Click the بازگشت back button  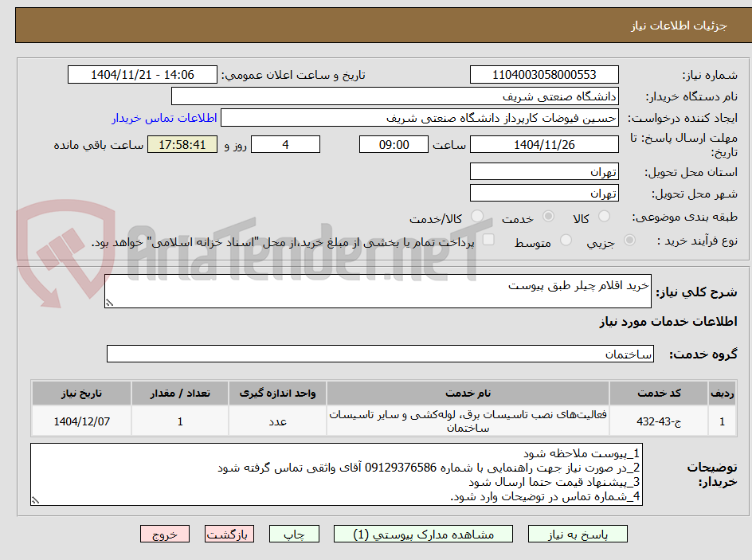point(229,534)
